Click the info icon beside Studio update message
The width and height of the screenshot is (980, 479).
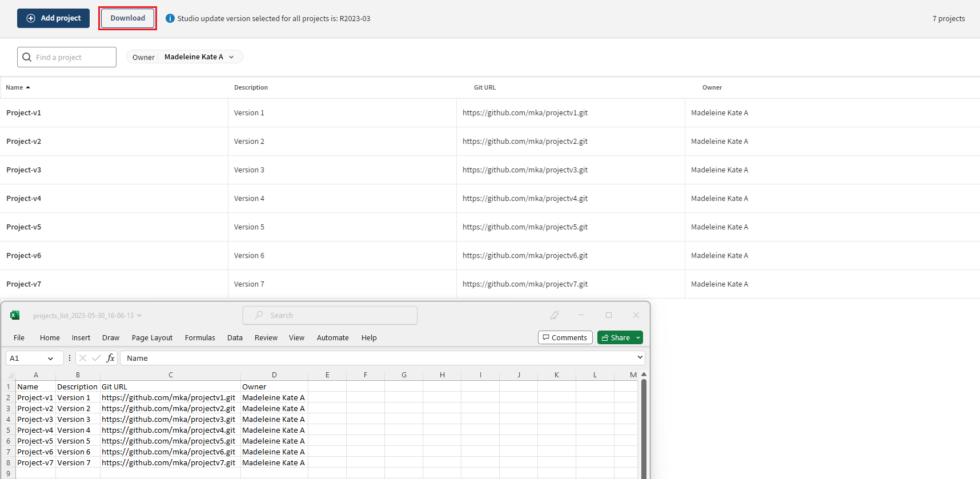click(170, 18)
